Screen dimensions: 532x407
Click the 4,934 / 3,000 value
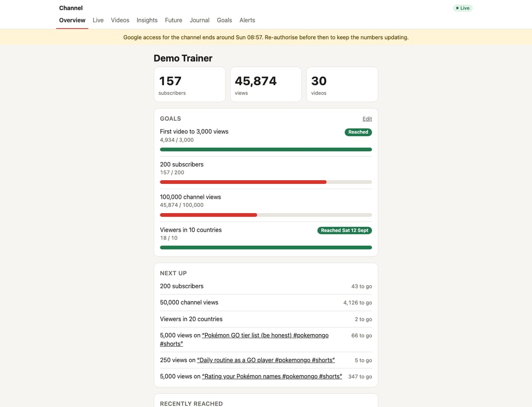[x=177, y=140]
